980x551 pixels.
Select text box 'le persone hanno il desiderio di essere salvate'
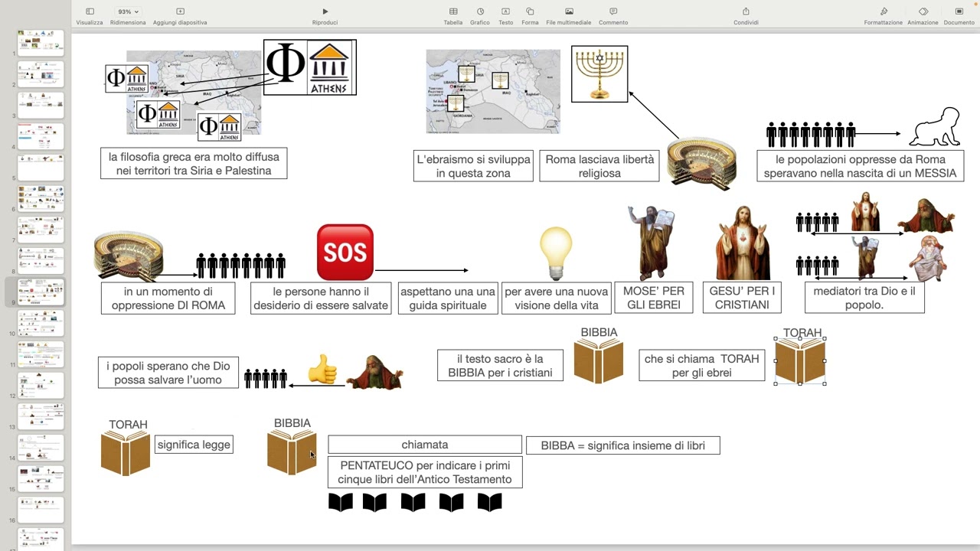click(321, 298)
